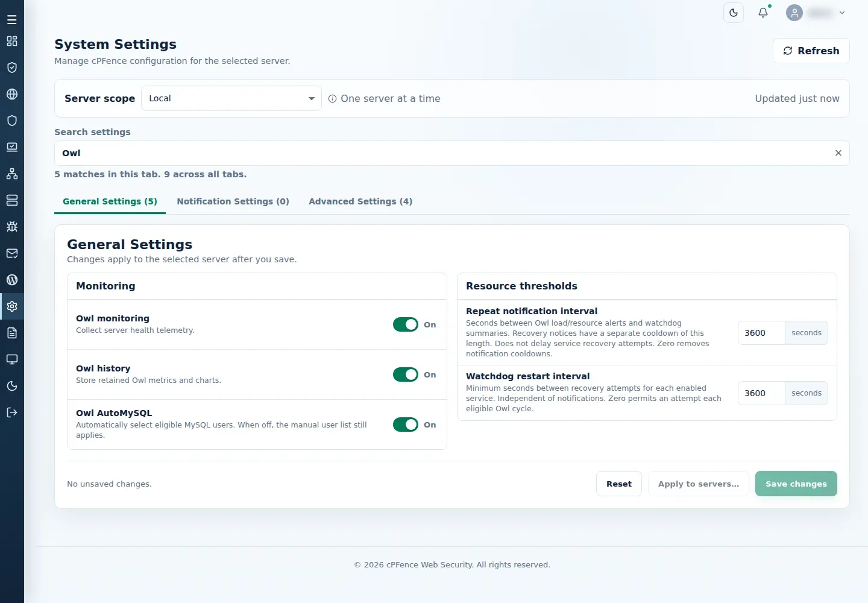Click the 'No unsaved changes.' status text
The height and width of the screenshot is (603, 868).
[109, 484]
